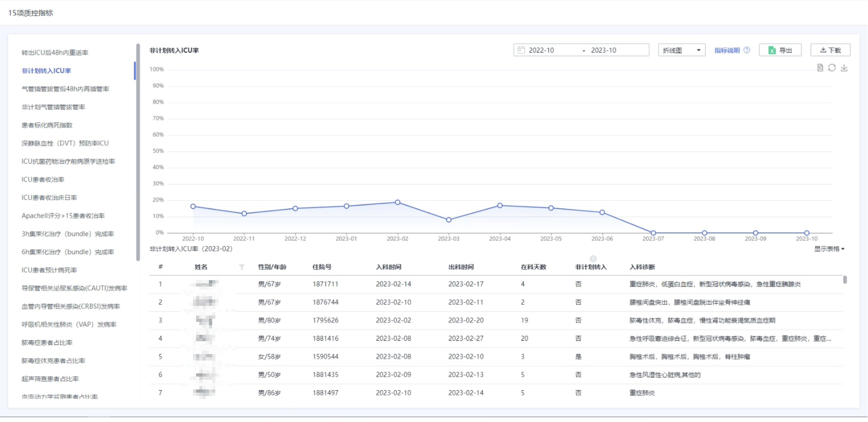Open the 折线图 chart type dropdown
This screenshot has width=868, height=422.
point(682,50)
